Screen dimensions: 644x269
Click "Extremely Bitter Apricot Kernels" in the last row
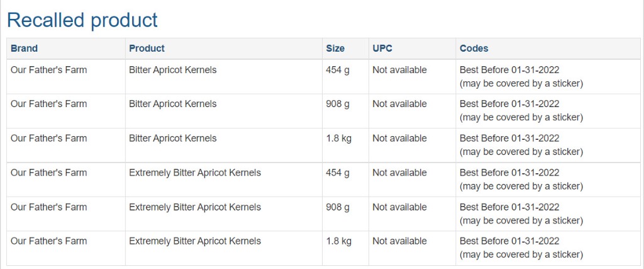point(195,241)
